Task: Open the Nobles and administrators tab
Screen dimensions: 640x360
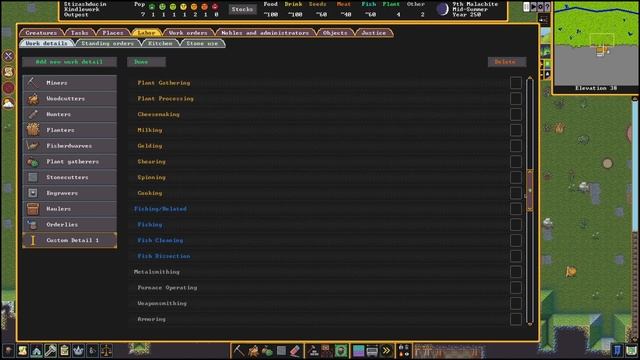Action: click(x=265, y=33)
